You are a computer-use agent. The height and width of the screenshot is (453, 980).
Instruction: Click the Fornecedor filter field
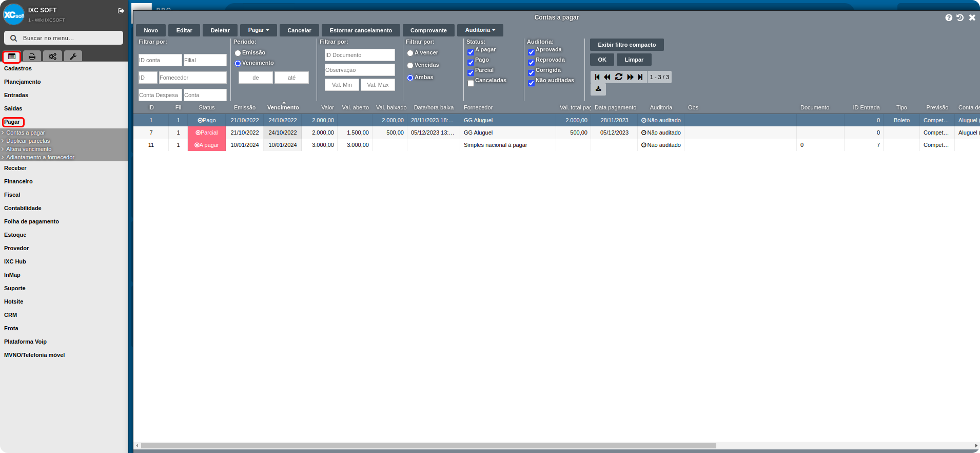(x=192, y=78)
